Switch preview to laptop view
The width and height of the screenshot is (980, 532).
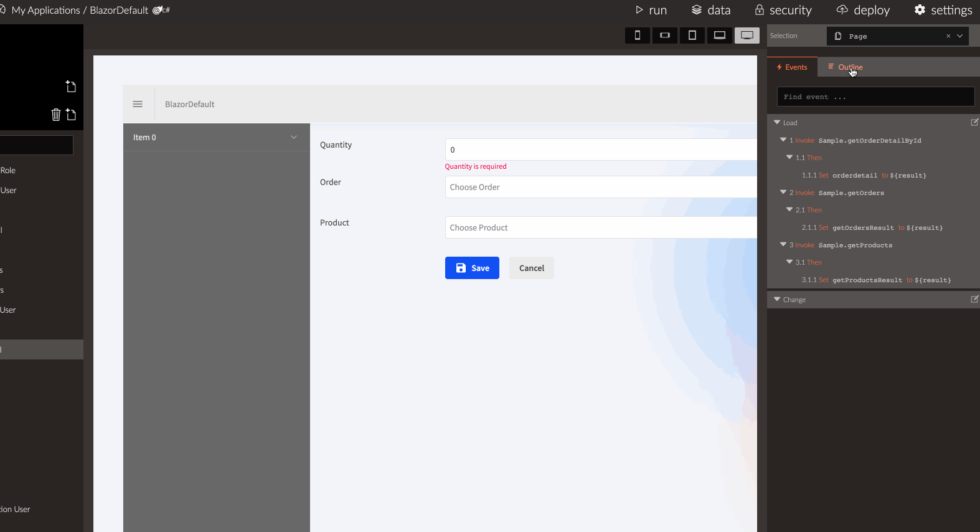(719, 36)
